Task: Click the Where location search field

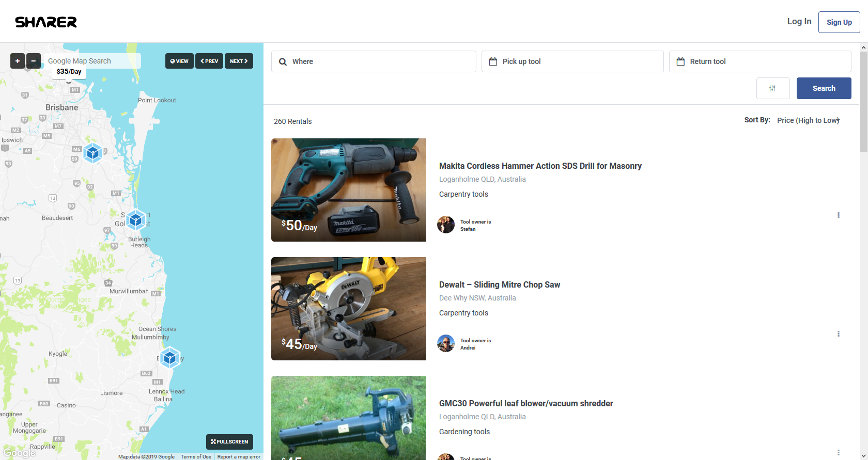Action: point(374,61)
